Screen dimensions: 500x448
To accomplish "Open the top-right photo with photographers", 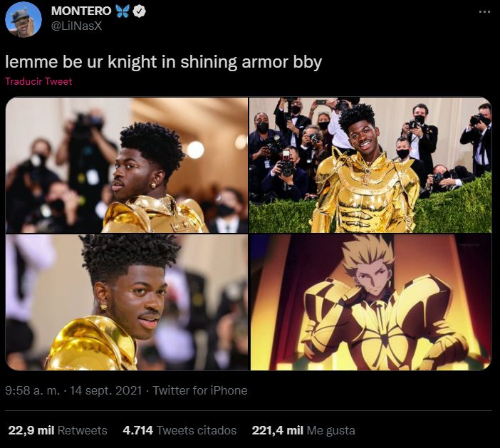I will coord(370,165).
